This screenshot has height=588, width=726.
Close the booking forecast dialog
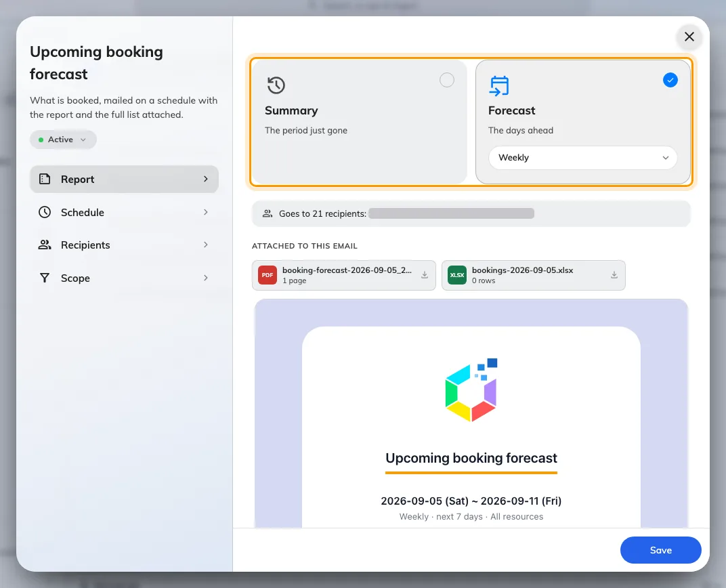point(689,37)
